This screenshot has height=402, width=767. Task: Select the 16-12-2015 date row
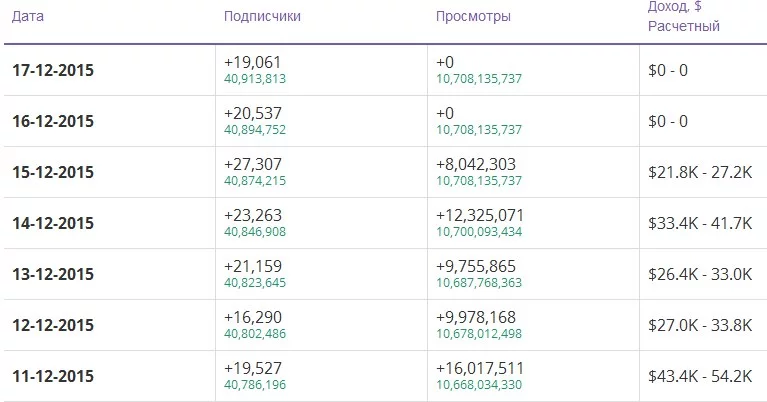pos(53,121)
